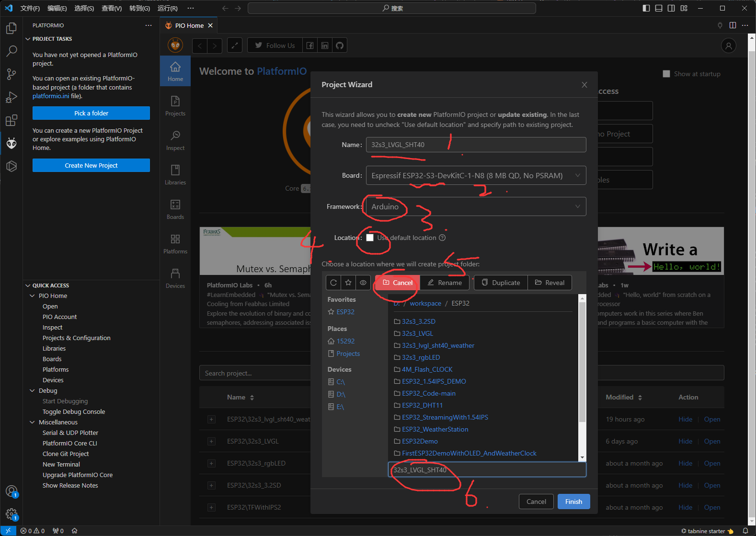Open the 编辑(E) menu

(x=57, y=8)
